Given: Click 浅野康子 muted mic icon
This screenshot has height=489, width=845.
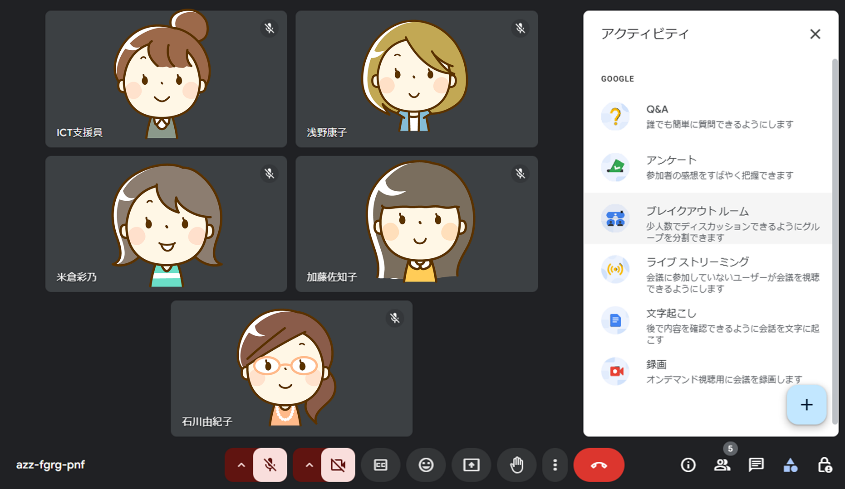Looking at the screenshot, I should pyautogui.click(x=520, y=28).
